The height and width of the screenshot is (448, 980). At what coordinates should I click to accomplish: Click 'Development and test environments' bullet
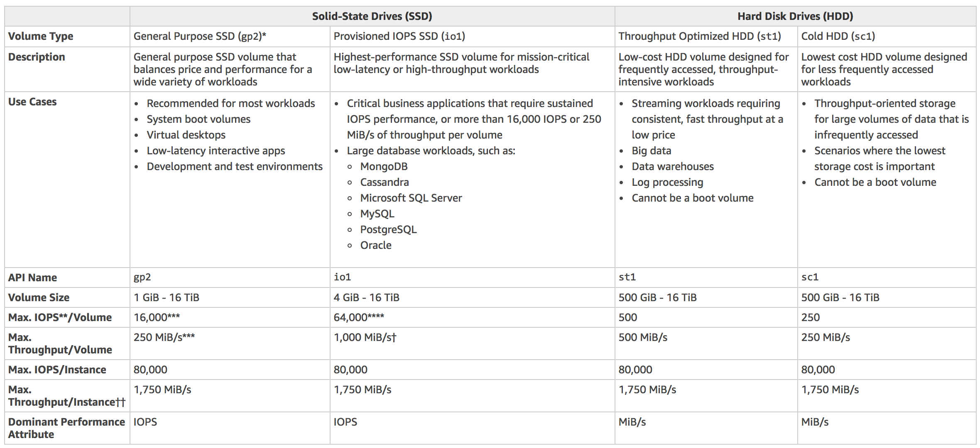click(x=235, y=166)
